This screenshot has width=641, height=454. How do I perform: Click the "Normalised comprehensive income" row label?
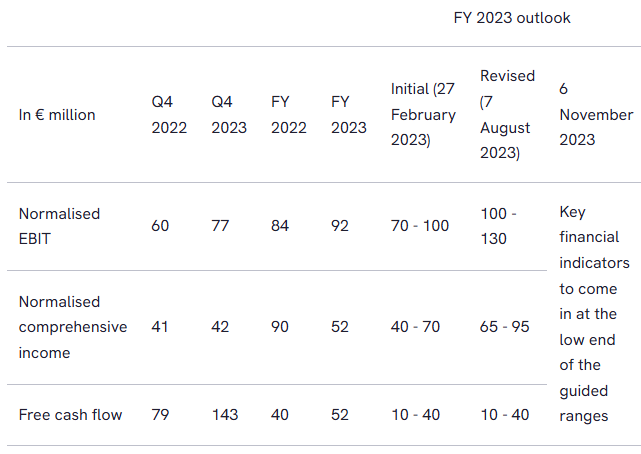point(73,327)
